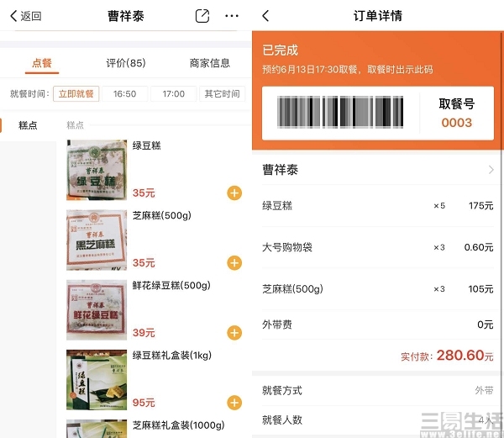
Task: Tap the 外带费 fee row
Action: [x=378, y=325]
